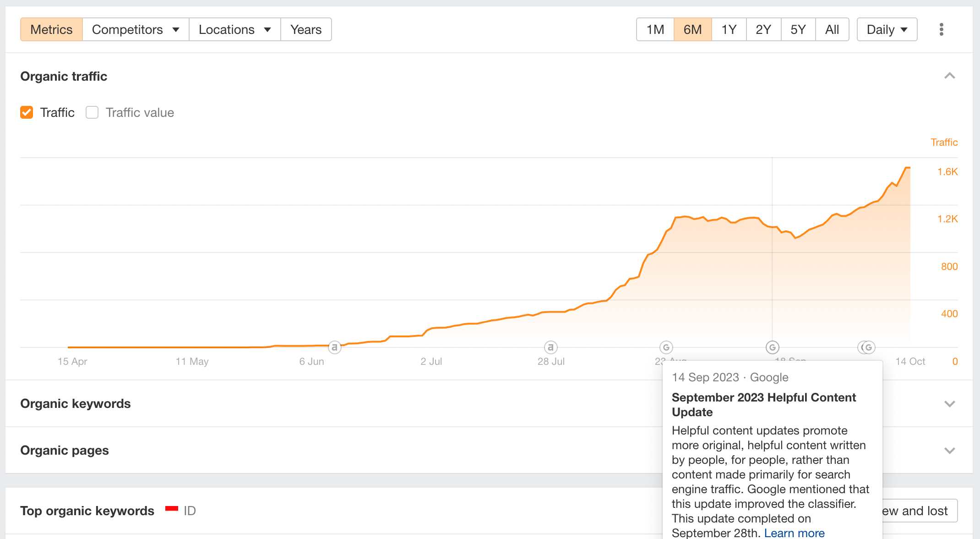The height and width of the screenshot is (539, 980).
Task: Click the Ahrefs update marker near 28 Jul
Action: pyautogui.click(x=550, y=347)
